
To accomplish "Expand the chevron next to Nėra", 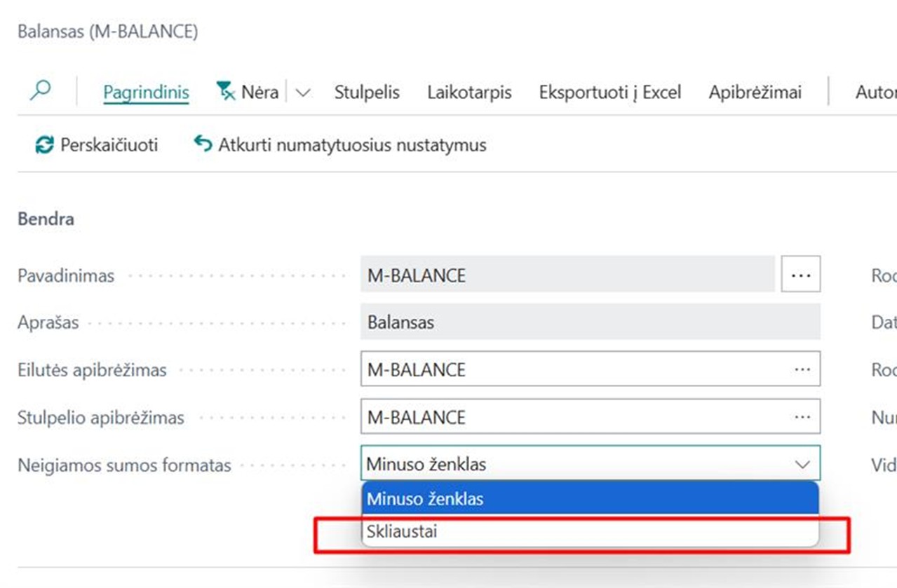I will tap(303, 93).
